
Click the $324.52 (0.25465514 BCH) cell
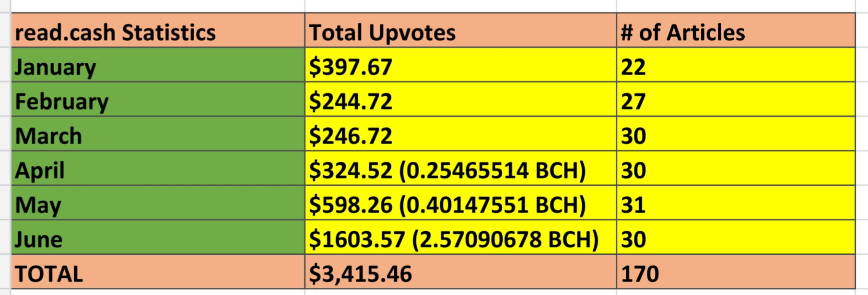click(460, 168)
